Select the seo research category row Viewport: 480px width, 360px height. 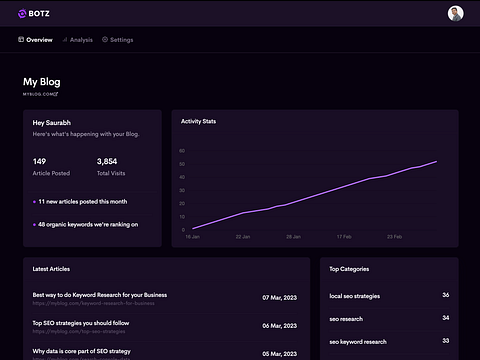pyautogui.click(x=389, y=319)
